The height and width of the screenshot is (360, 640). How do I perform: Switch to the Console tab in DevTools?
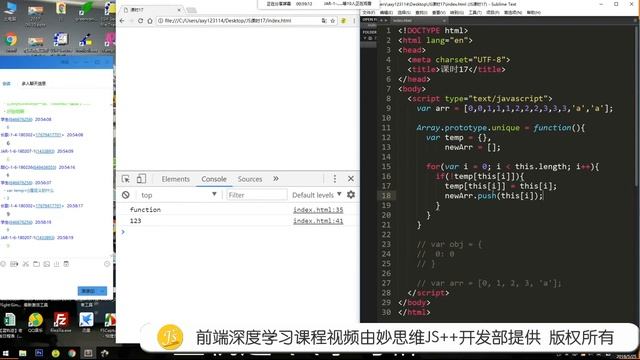[214, 179]
